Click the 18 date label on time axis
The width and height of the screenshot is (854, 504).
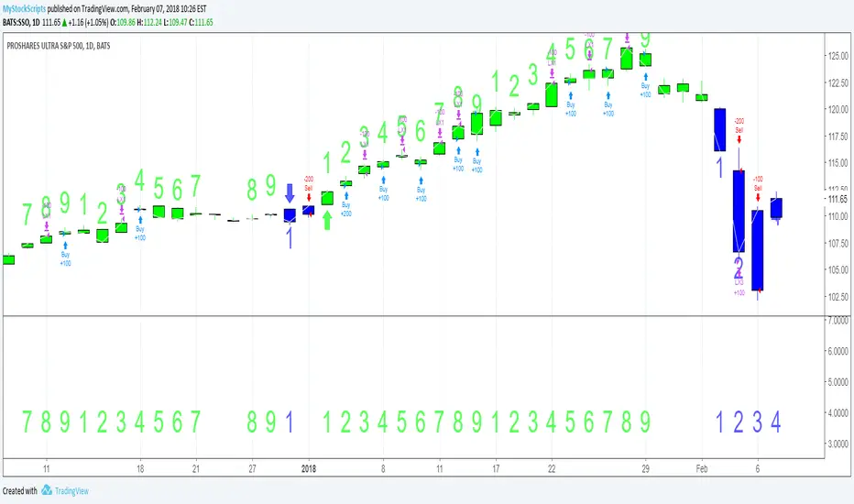[x=140, y=468]
